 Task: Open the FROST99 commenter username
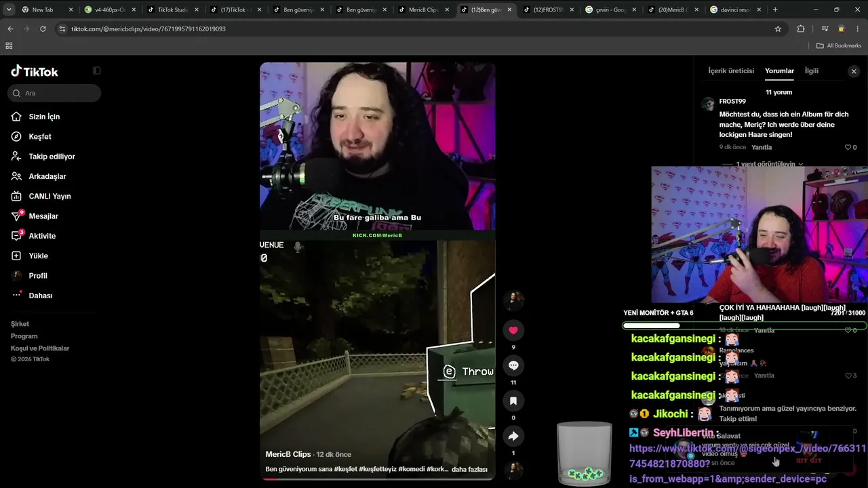(x=732, y=102)
